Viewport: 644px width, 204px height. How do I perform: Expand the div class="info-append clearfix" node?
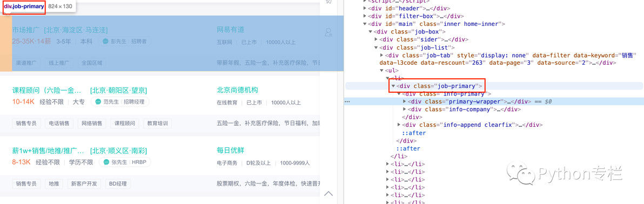point(399,125)
